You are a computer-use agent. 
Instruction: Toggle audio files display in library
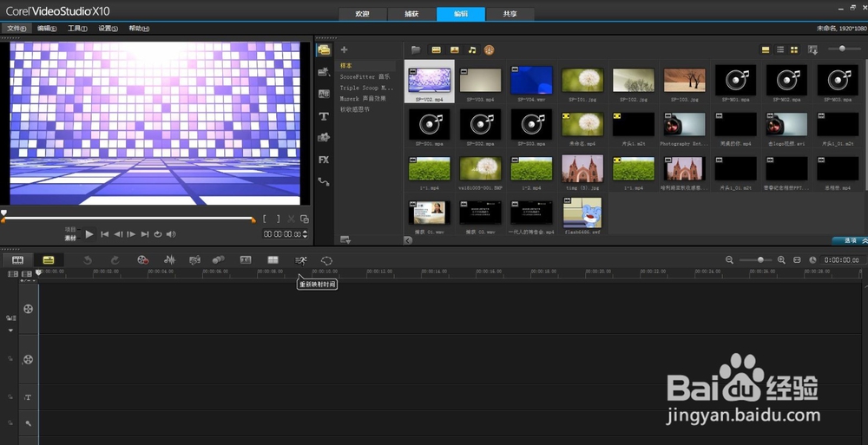pyautogui.click(x=472, y=49)
